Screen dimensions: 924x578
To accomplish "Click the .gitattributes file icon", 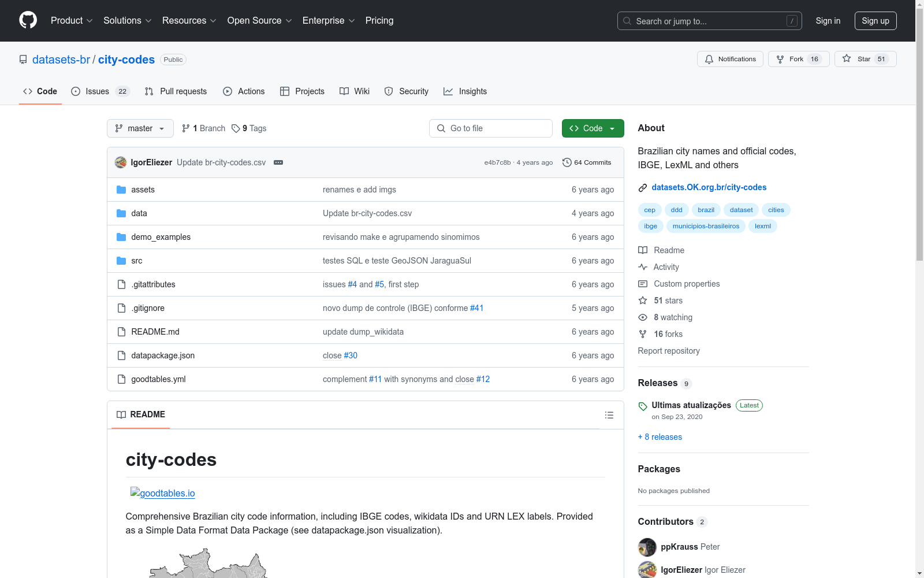I will click(121, 284).
